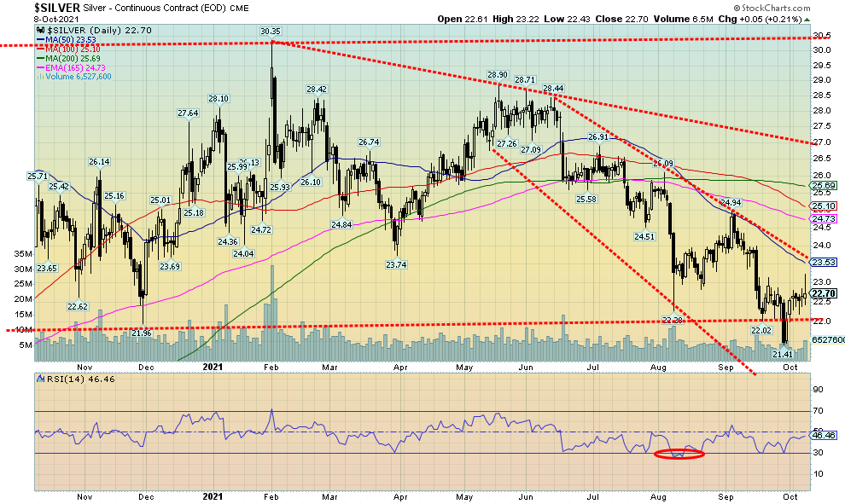Click the MA(50) 23.53 legend entry
Screen dimensions: 845x504
tap(67, 38)
